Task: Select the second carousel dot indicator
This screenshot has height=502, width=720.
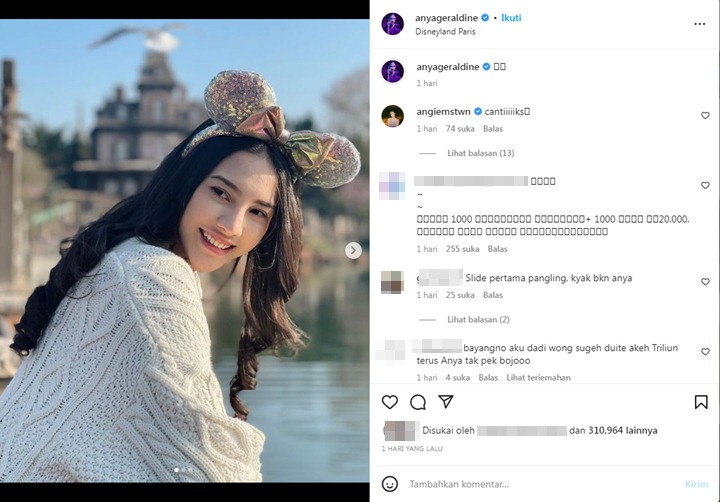Action: pyautogui.click(x=183, y=470)
